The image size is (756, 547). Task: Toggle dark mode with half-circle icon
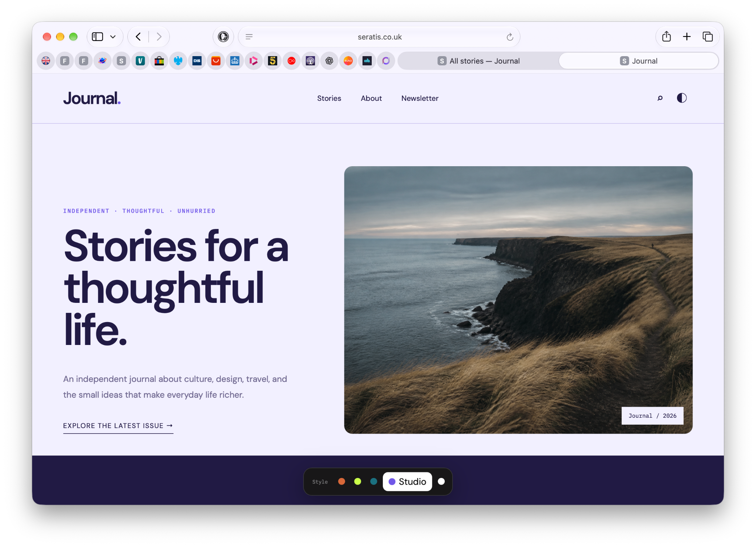click(681, 98)
